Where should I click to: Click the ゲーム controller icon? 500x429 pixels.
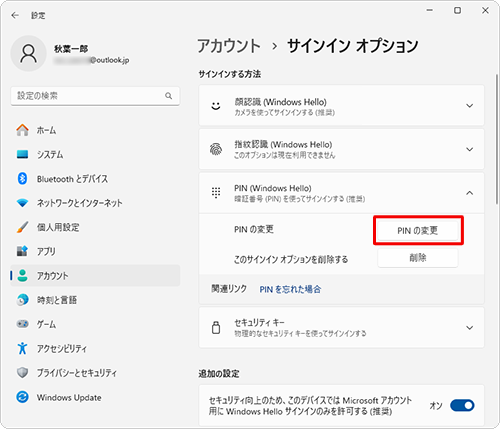22,324
